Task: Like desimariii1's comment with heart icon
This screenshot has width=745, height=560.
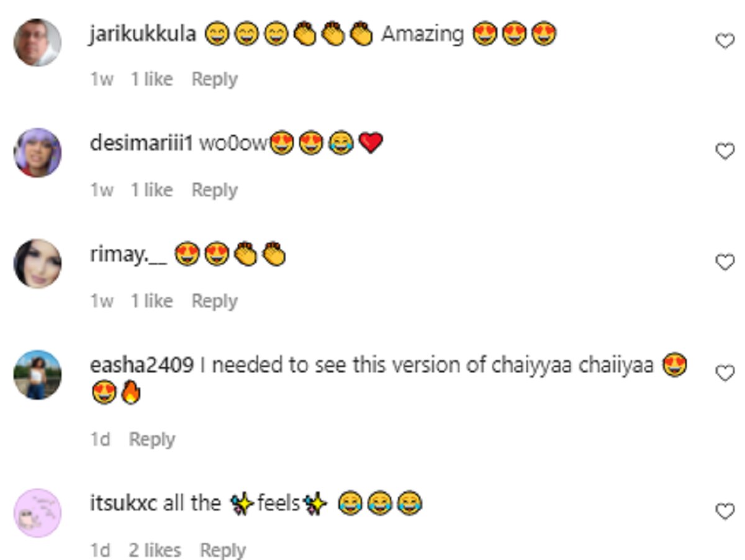Action: coord(725,151)
